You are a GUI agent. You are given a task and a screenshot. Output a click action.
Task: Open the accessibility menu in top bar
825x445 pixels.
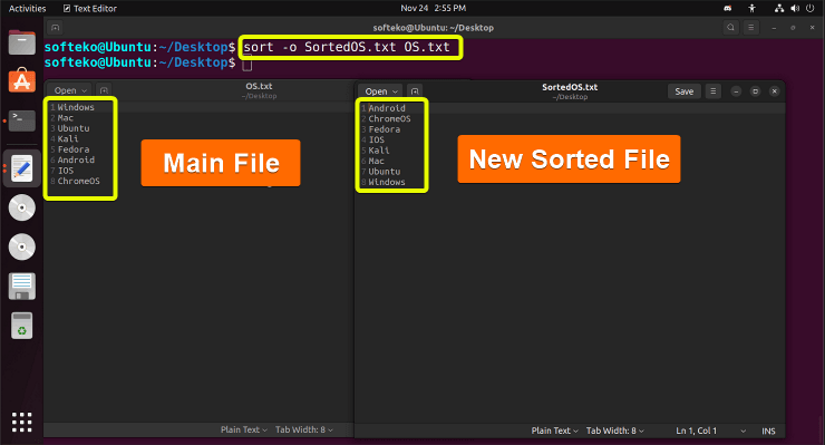[752, 8]
